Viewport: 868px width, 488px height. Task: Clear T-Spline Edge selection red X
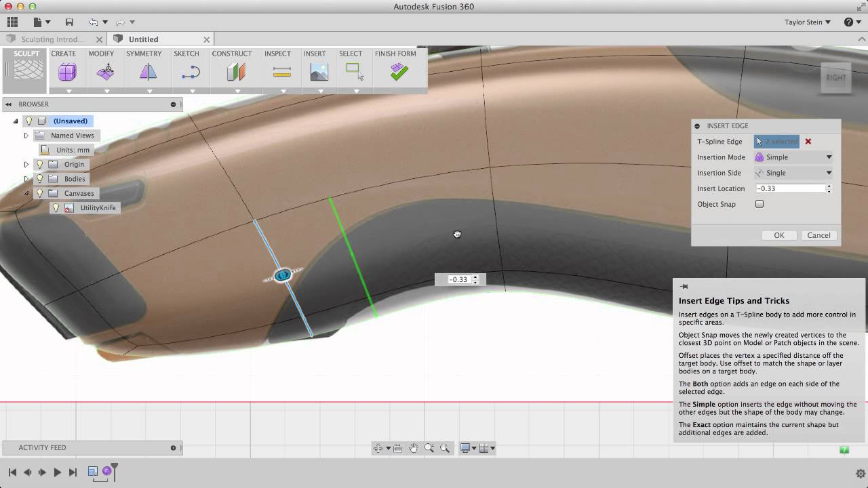808,142
